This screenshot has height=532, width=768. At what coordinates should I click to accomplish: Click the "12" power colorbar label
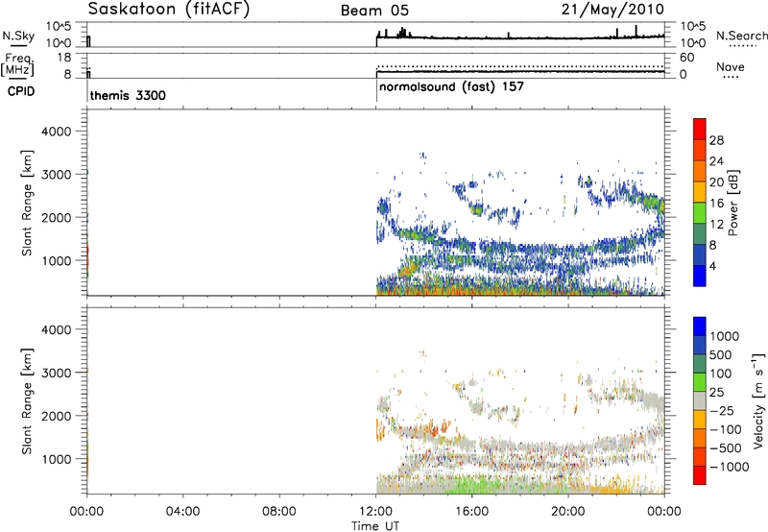[x=716, y=225]
